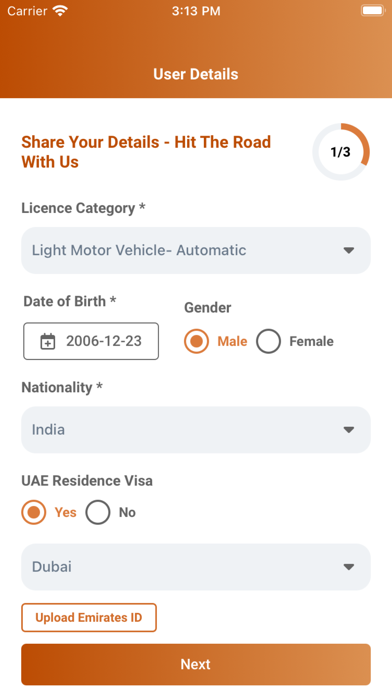The width and height of the screenshot is (392, 696).
Task: Select the Female gender radio button
Action: click(x=268, y=341)
